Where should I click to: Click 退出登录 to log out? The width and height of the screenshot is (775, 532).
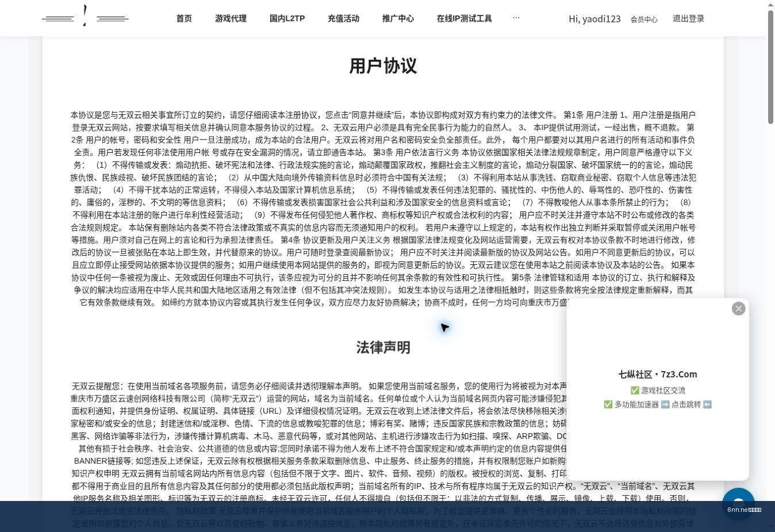click(688, 18)
